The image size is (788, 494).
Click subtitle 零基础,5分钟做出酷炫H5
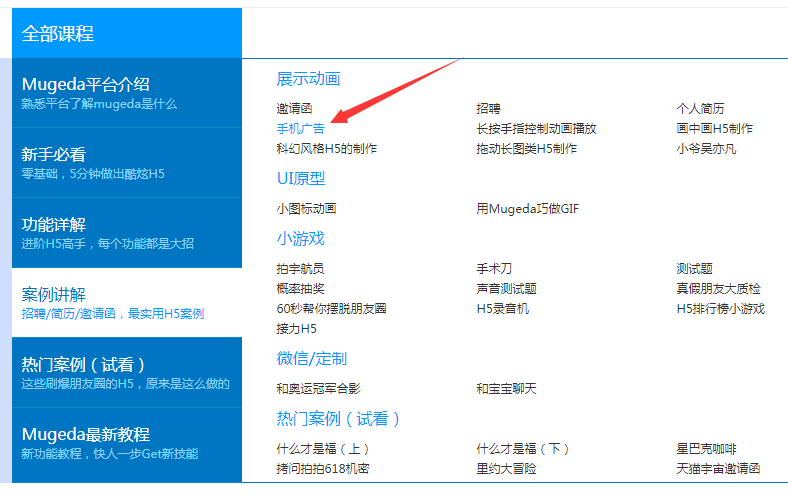[93, 174]
